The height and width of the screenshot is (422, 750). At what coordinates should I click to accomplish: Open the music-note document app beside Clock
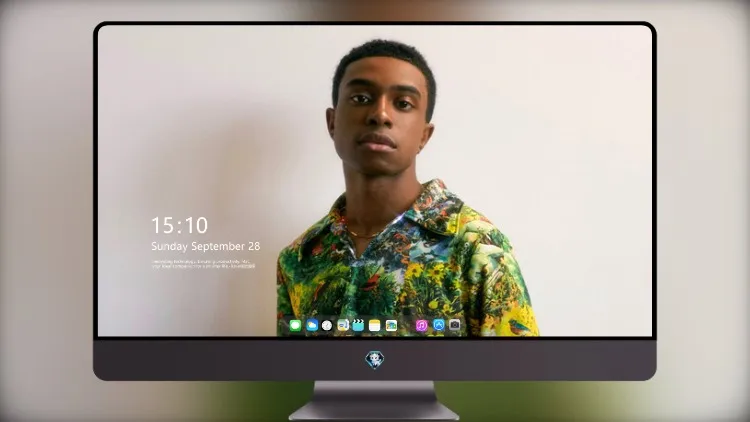[x=343, y=325]
